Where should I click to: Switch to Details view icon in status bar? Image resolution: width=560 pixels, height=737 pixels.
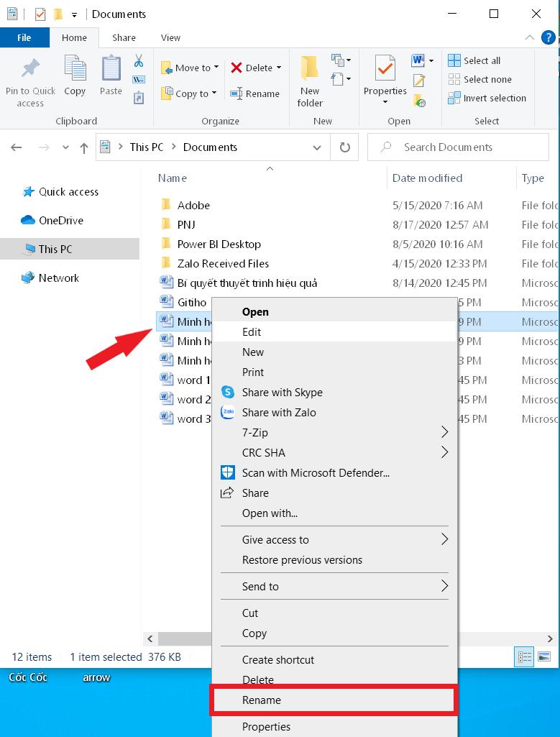(524, 656)
